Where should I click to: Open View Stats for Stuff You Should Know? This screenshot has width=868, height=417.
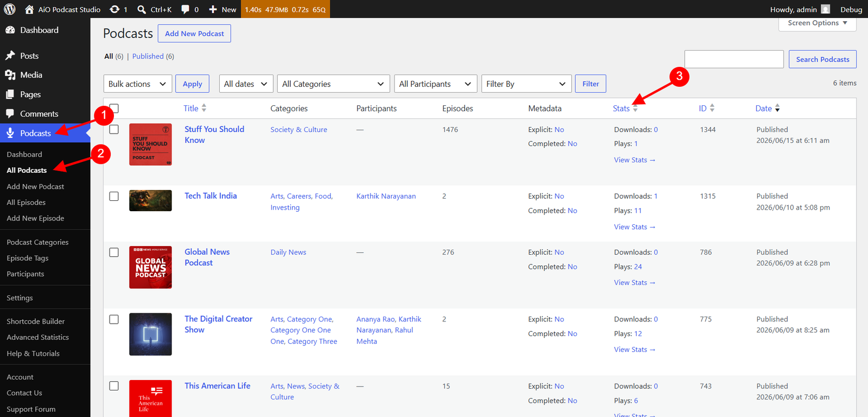pyautogui.click(x=635, y=160)
